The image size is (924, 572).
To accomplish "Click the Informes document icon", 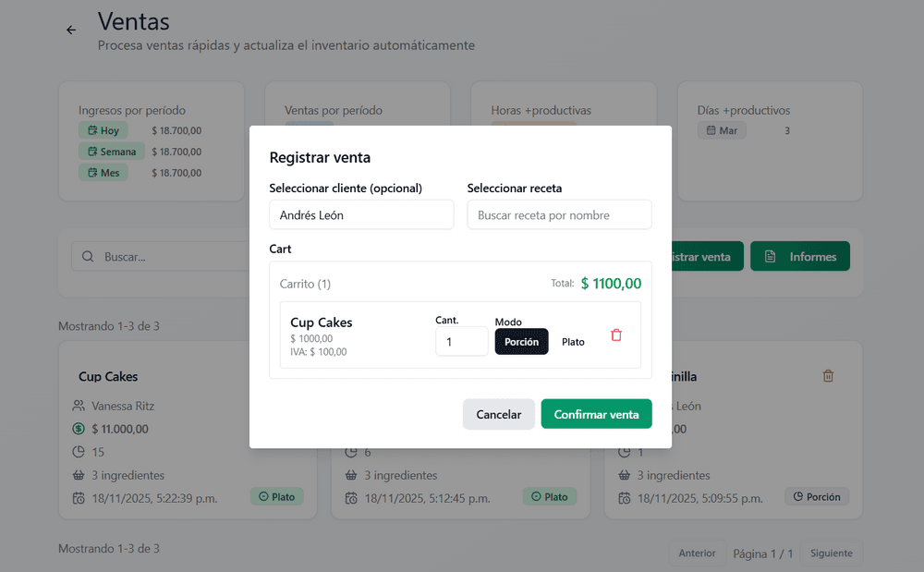I will pyautogui.click(x=770, y=257).
